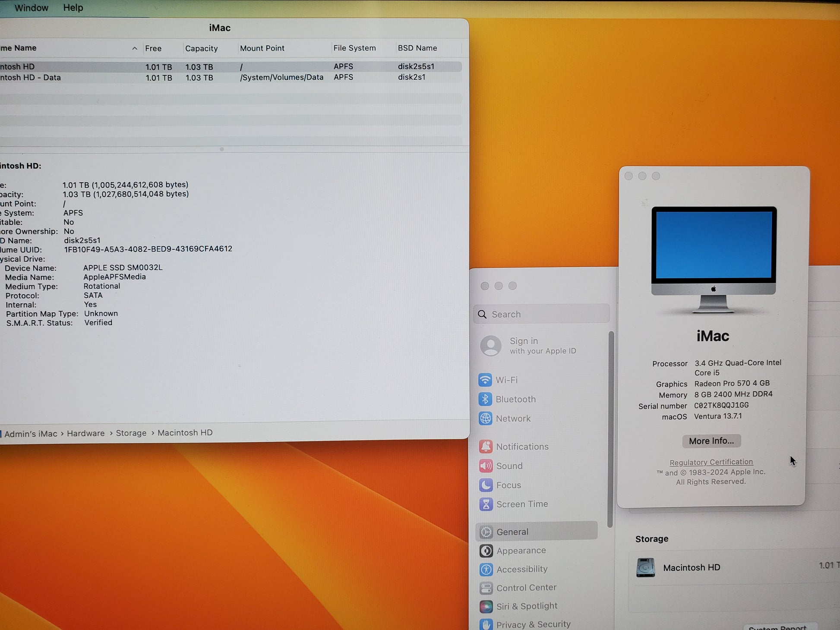
Task: Open Wi-Fi settings icon in sidebar
Action: [485, 380]
